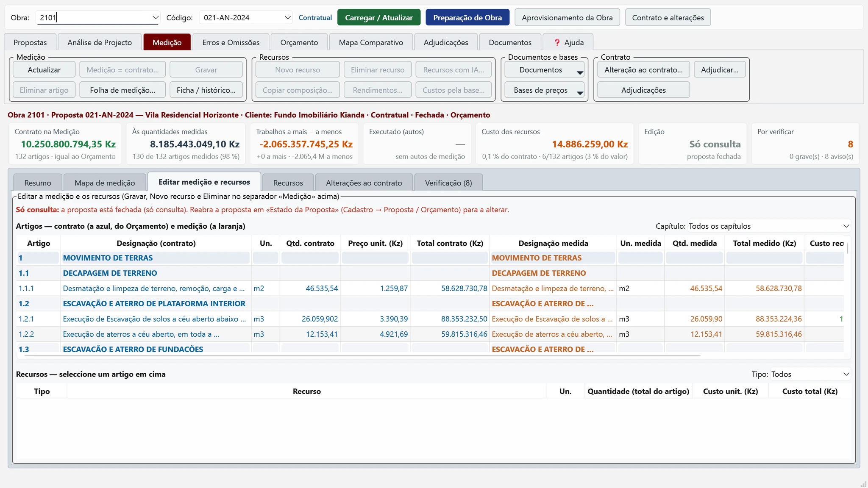Switch to the Resumo sub-tab
The width and height of the screenshot is (868, 488).
(38, 183)
